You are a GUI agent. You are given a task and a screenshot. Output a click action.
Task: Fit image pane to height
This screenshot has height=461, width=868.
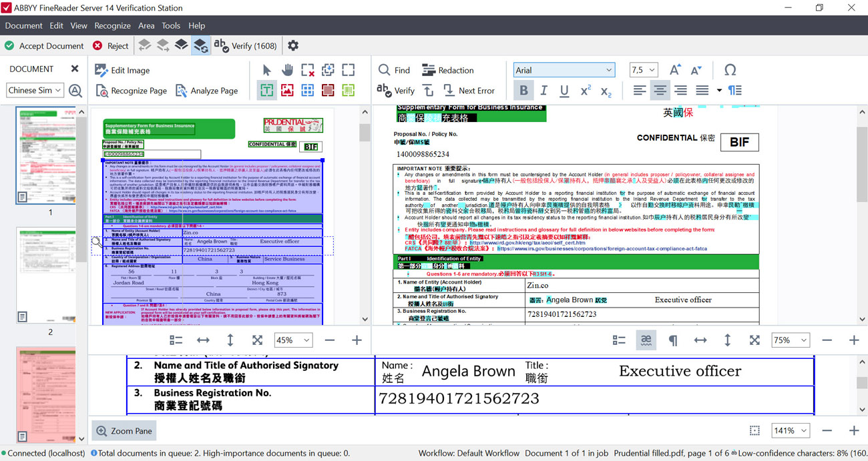point(230,340)
